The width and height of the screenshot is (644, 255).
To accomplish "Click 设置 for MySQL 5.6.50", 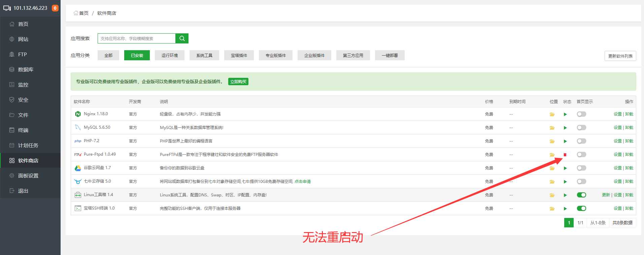I will point(618,128).
